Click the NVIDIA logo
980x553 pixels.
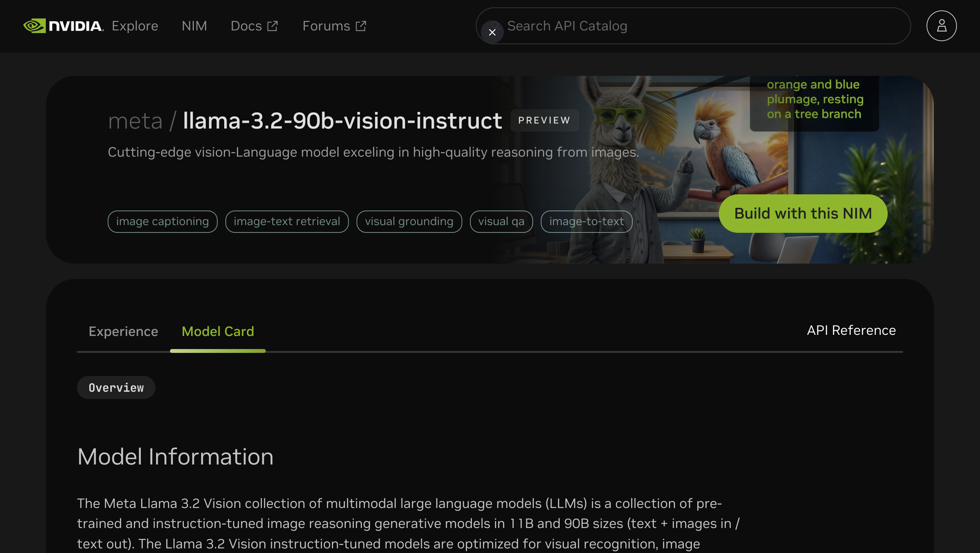click(x=63, y=26)
